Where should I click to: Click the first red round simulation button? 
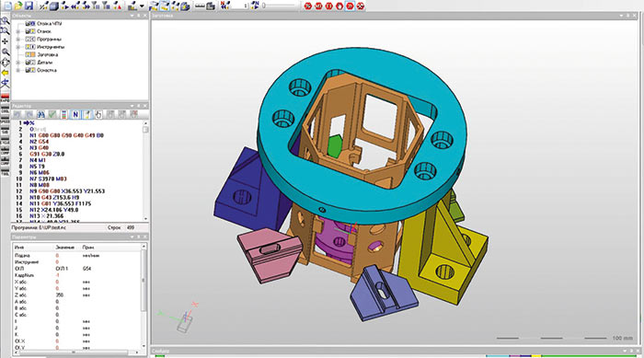click(x=308, y=6)
